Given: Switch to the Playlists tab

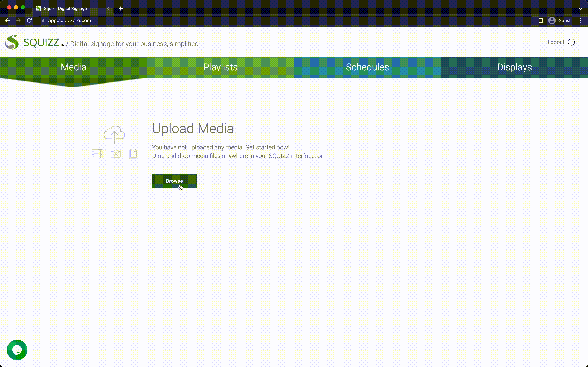Looking at the screenshot, I should 220,67.
